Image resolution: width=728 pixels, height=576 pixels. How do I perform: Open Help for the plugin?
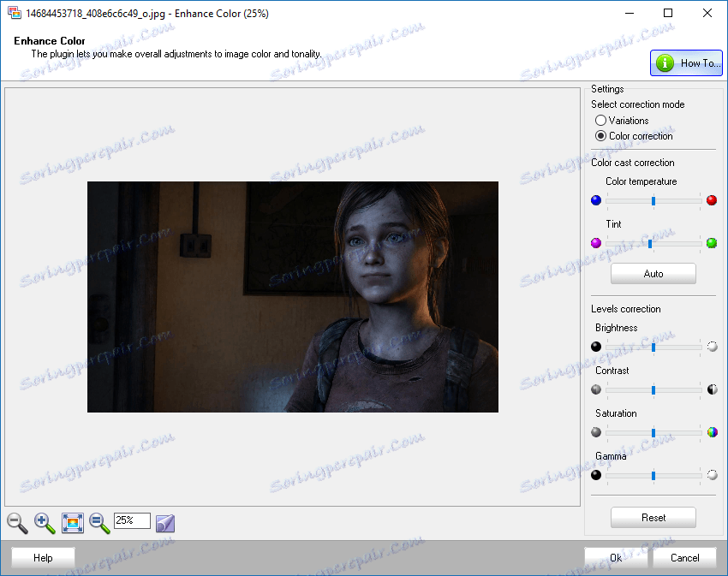43,557
